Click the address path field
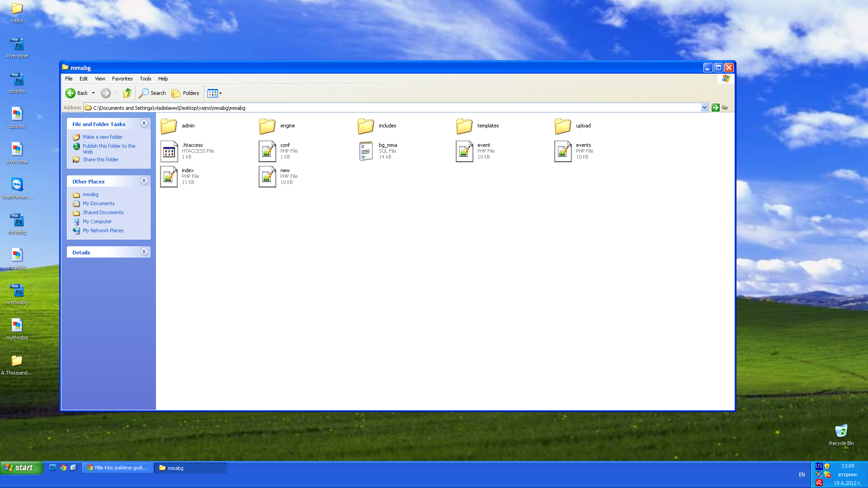 tap(392, 108)
